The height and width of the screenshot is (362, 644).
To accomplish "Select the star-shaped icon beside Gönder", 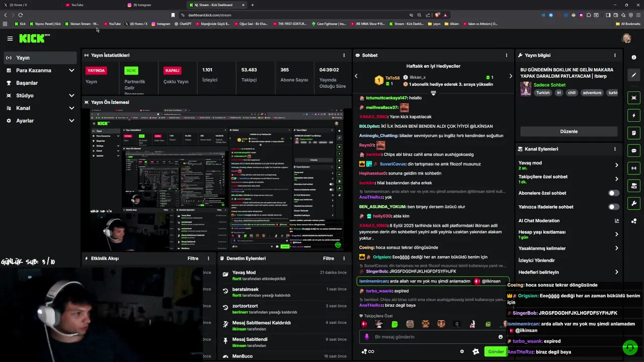I will pyautogui.click(x=475, y=351).
